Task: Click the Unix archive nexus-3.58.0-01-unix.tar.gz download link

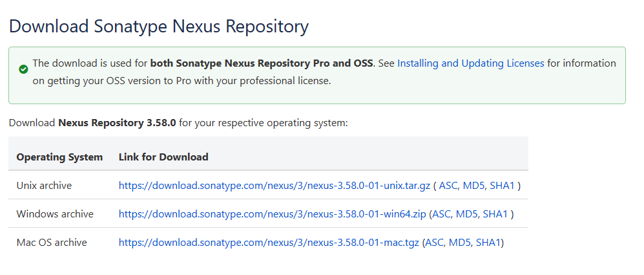Action: pyautogui.click(x=275, y=186)
